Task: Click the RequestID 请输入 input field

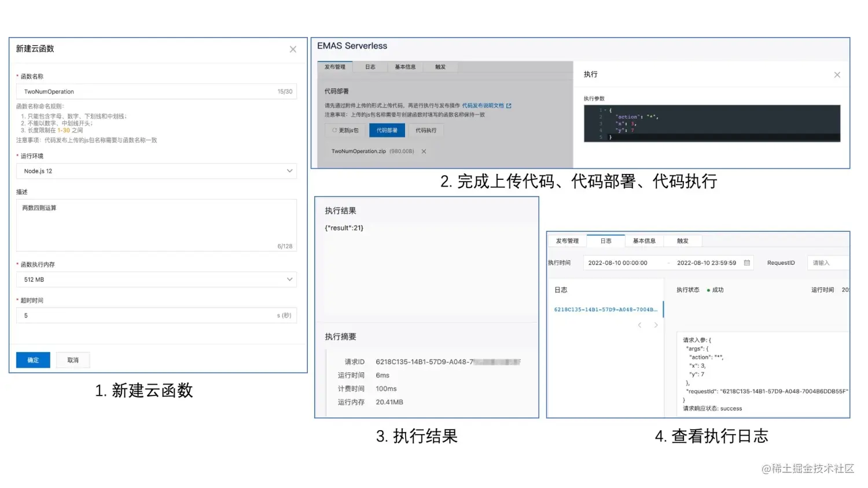Action: click(x=827, y=263)
